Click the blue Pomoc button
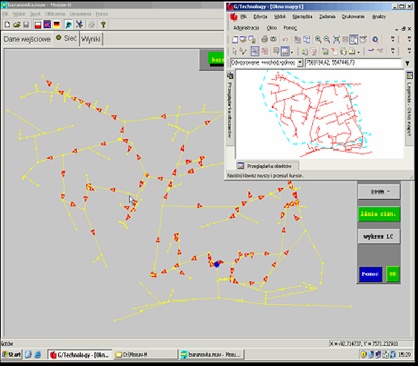This screenshot has height=366, width=418. (x=370, y=274)
